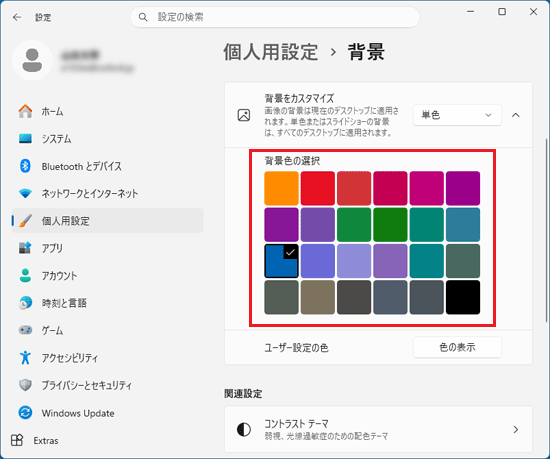Click the アプリ icon in sidebar

[x=25, y=248]
